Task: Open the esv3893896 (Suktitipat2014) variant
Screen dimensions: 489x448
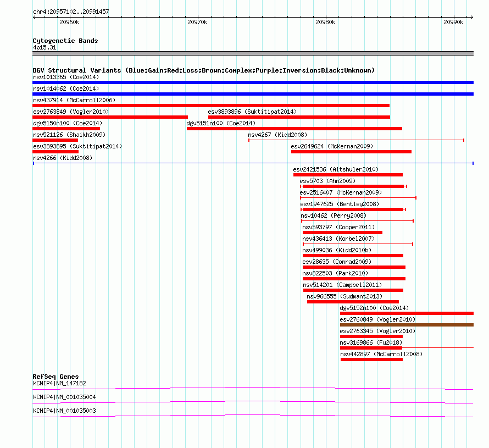Action: click(299, 117)
